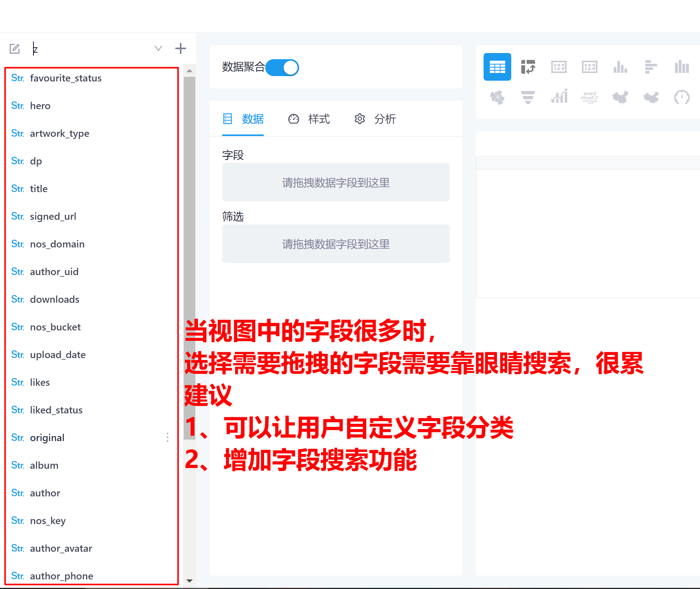
Task: Choose the line-bar combo chart icon
Action: click(x=559, y=97)
